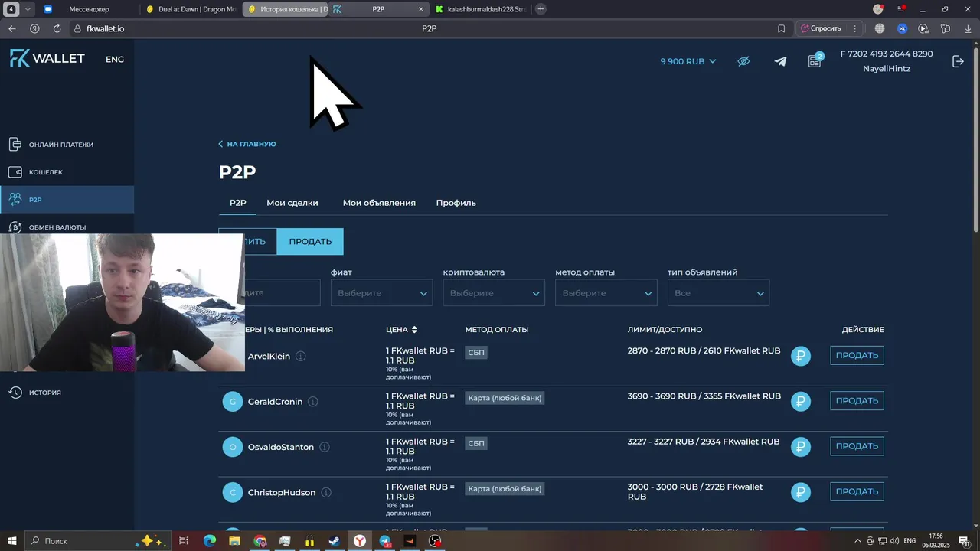This screenshot has width=980, height=551.
Task: Switch to the Мессенджер browser tab
Action: point(89,9)
